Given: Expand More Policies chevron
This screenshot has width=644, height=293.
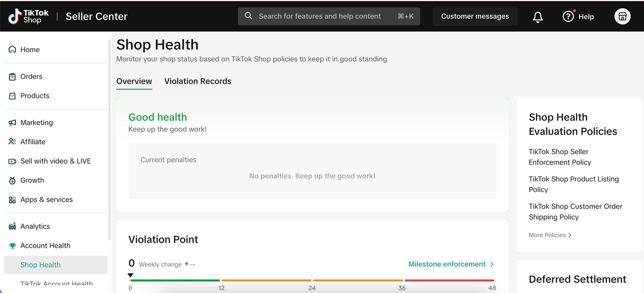Looking at the screenshot, I should click(569, 235).
